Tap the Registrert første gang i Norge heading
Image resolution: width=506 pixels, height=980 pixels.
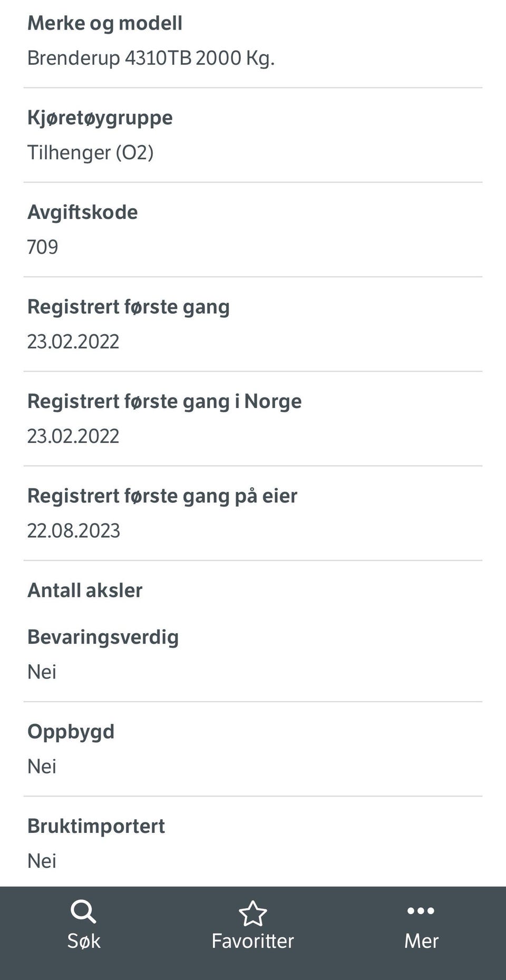(164, 401)
